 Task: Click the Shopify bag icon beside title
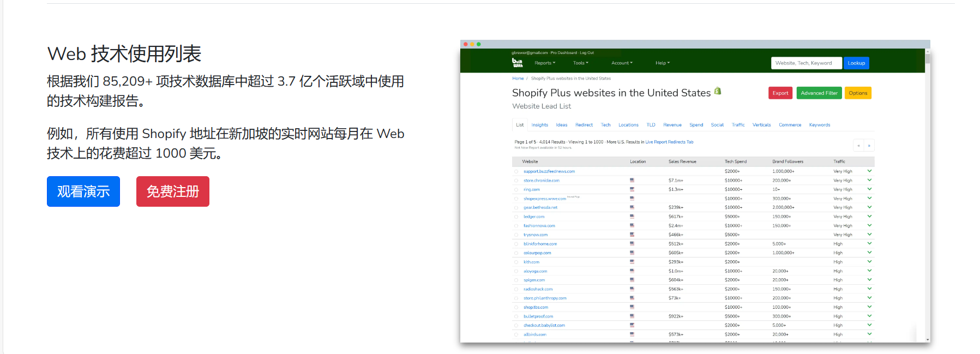718,91
